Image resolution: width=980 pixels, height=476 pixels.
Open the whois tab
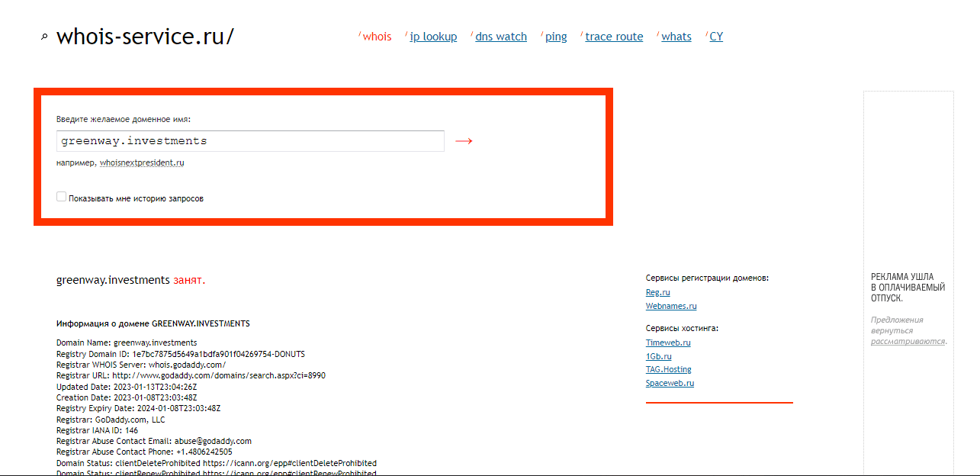[377, 37]
